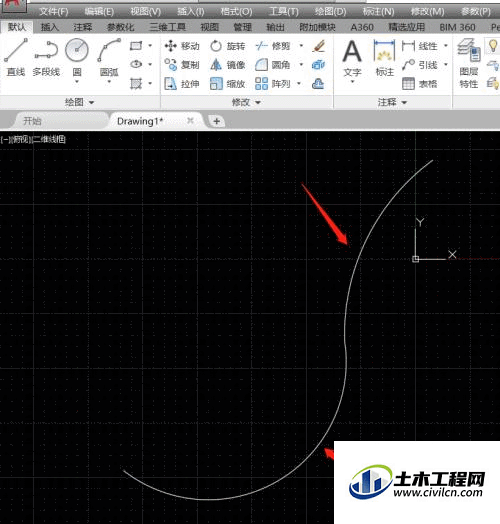Viewport: 500px width, 524px height.
Task: Open the Trim (修剪) dropdown arrow
Action: click(x=301, y=46)
